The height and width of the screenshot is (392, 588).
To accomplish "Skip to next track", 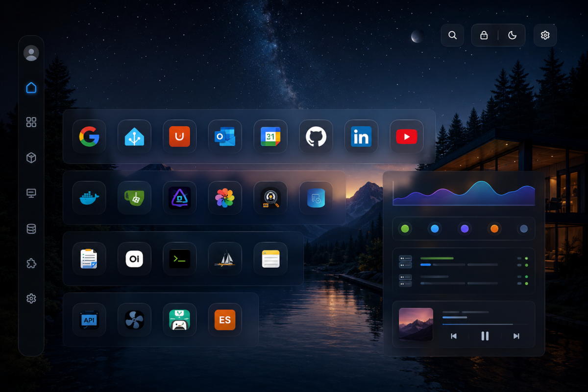I will [516, 336].
